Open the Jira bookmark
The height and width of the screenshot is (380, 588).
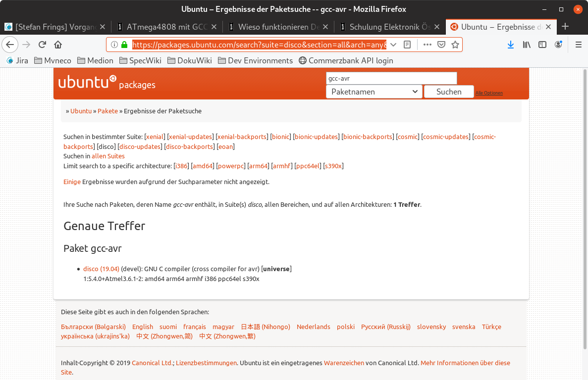coord(18,61)
